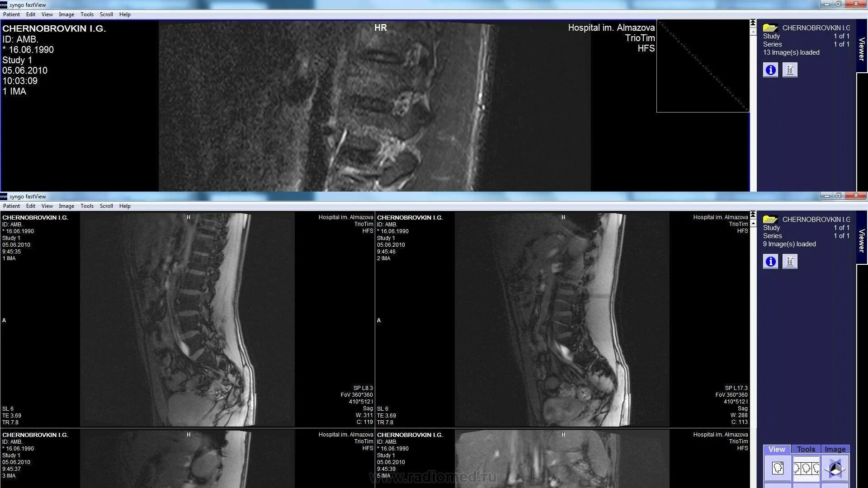Screen dimensions: 868x488
Task: Click 'SP L17.3' slice position text
Action: tap(736, 388)
